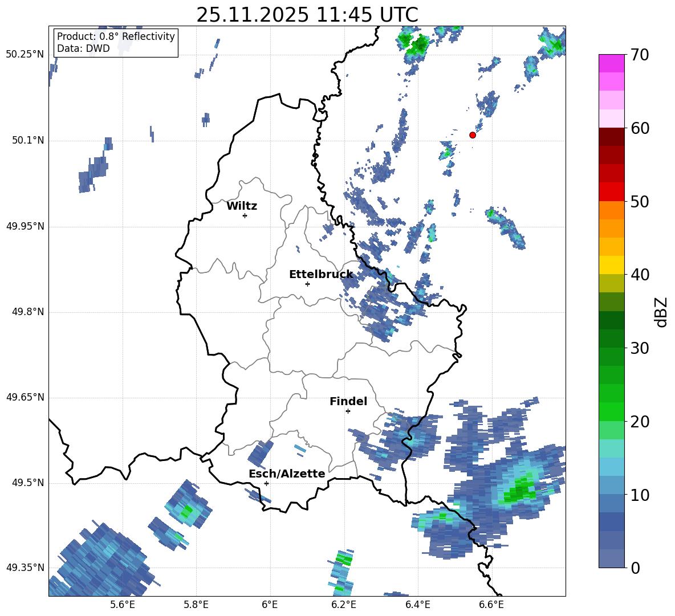
Task: Click the title 25.11.2025 11:45 UTC
Action: tap(307, 15)
